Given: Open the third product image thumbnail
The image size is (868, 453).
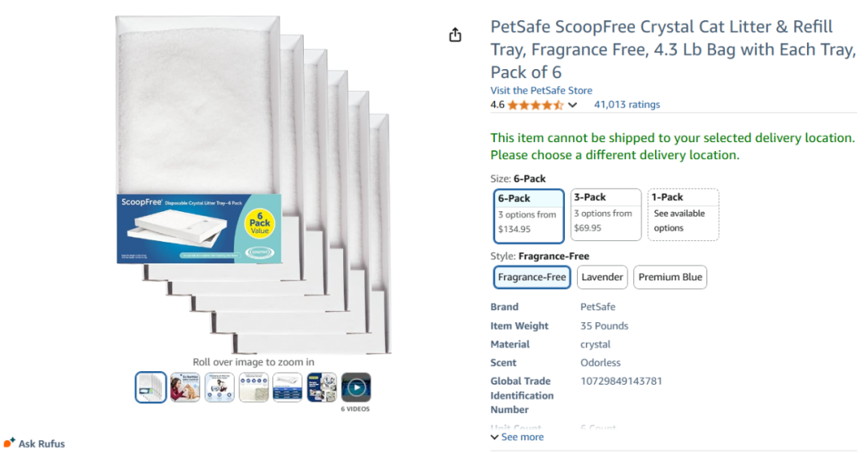Looking at the screenshot, I should click(x=219, y=388).
